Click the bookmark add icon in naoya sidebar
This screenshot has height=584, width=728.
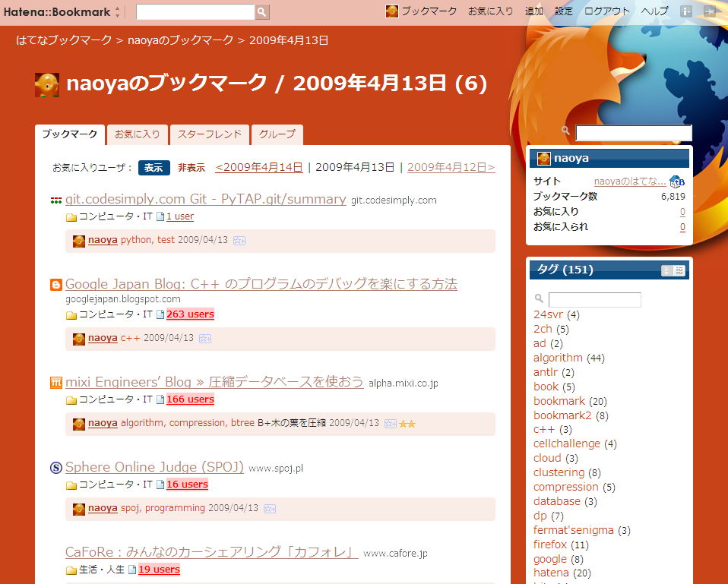pyautogui.click(x=677, y=182)
